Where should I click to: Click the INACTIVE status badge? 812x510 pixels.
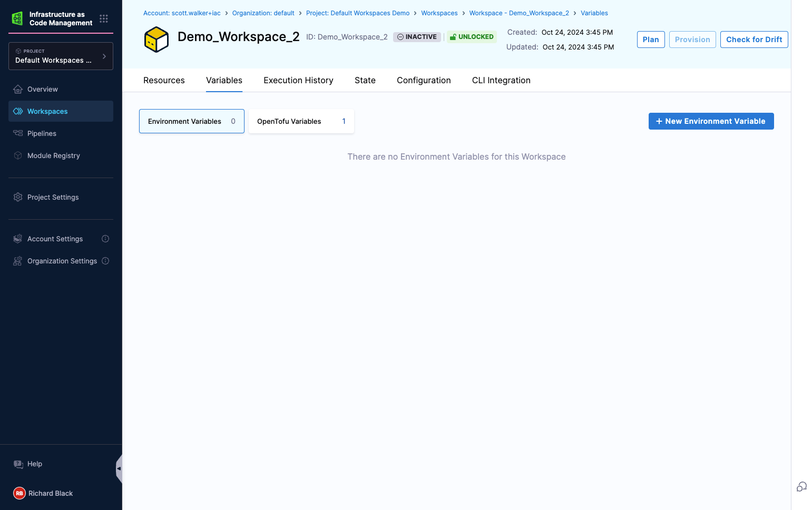[417, 37]
